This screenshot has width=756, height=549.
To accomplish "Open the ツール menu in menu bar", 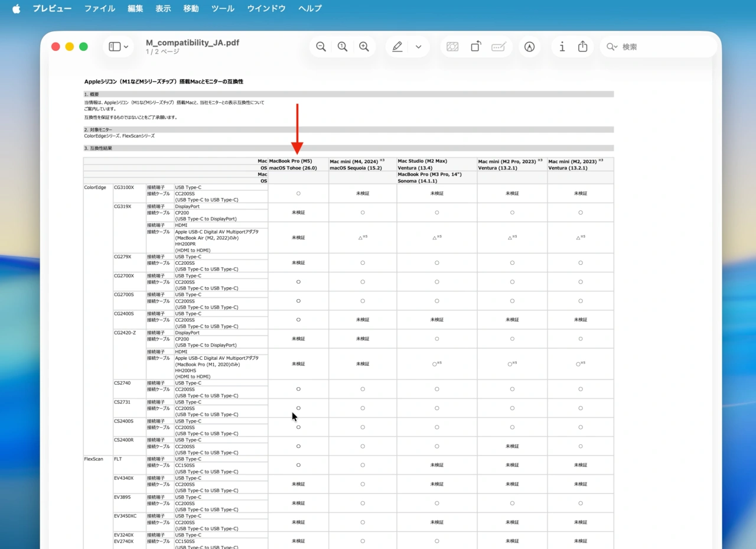I will (223, 8).
